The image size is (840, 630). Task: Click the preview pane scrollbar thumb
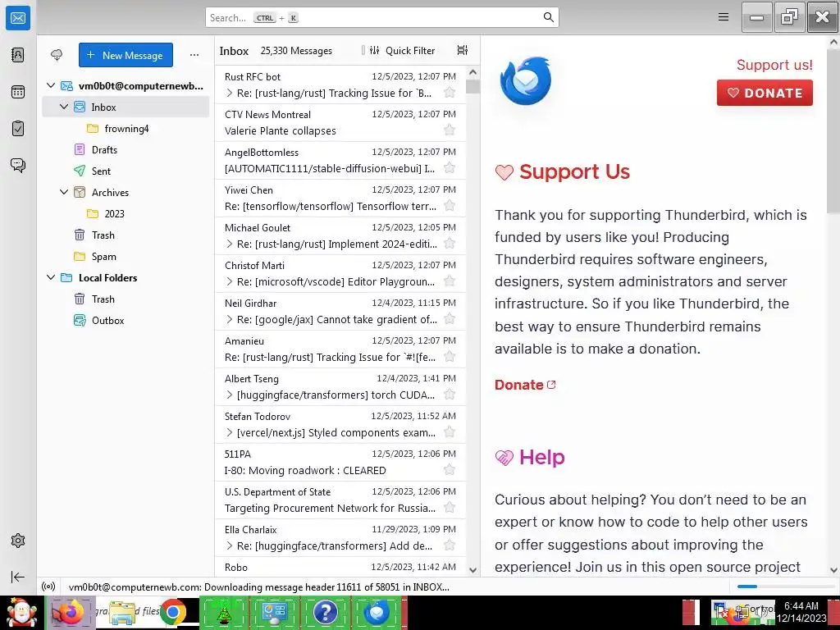[833, 131]
